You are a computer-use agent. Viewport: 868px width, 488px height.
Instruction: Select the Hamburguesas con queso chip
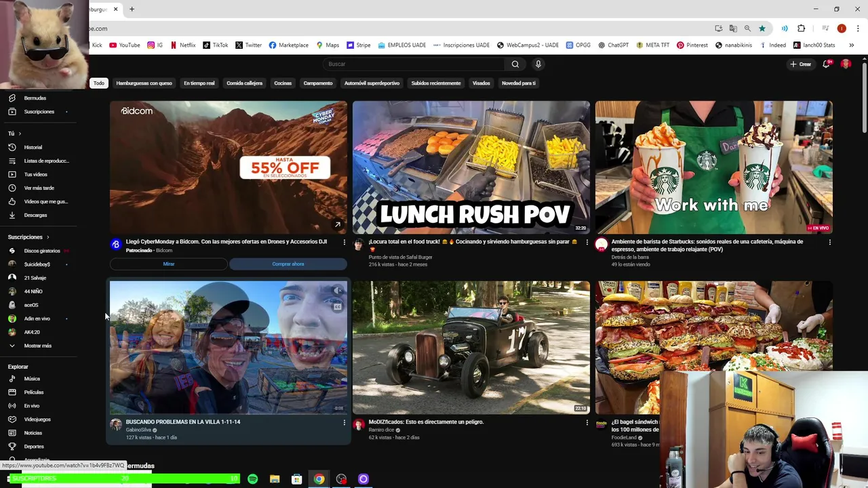tap(144, 83)
